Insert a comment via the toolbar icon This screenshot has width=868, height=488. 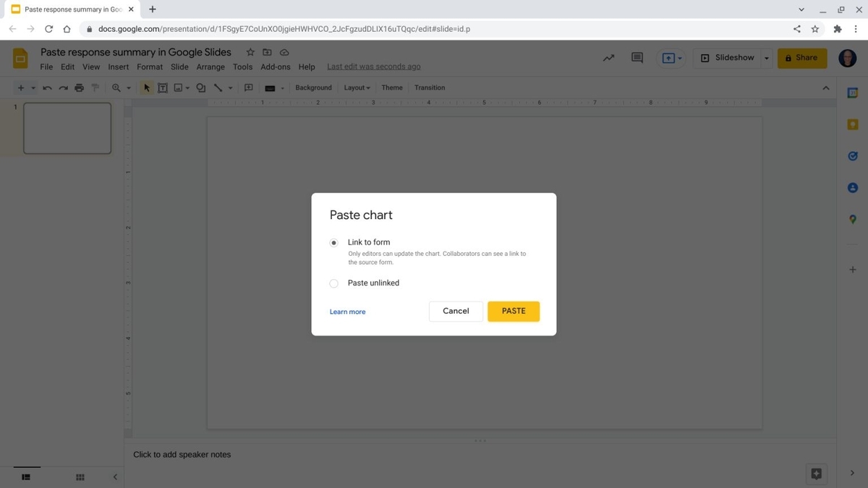click(x=248, y=87)
